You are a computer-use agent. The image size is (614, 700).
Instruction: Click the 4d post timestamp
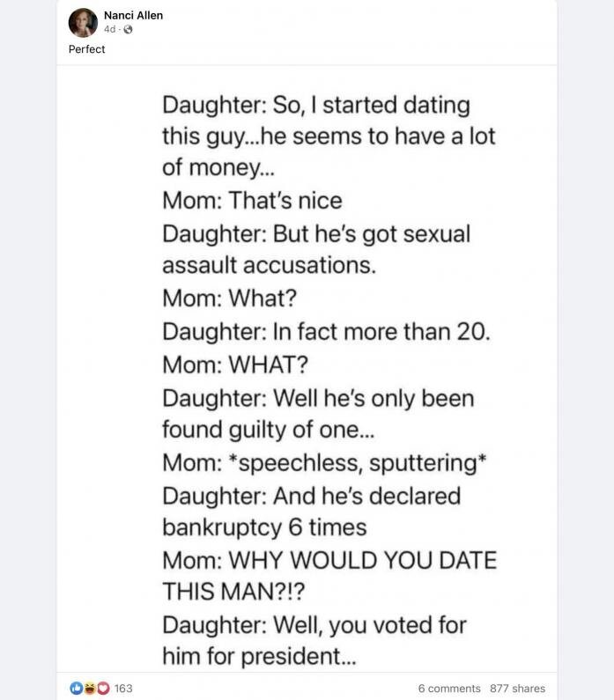coord(109,29)
